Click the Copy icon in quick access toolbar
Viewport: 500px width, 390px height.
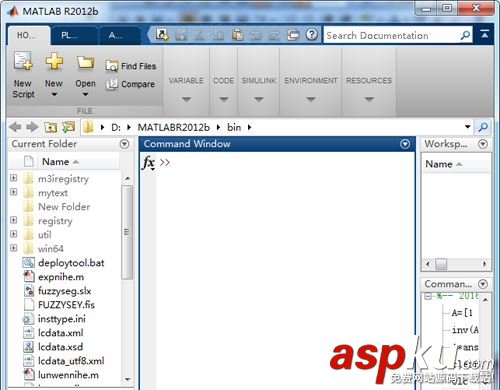click(x=218, y=35)
